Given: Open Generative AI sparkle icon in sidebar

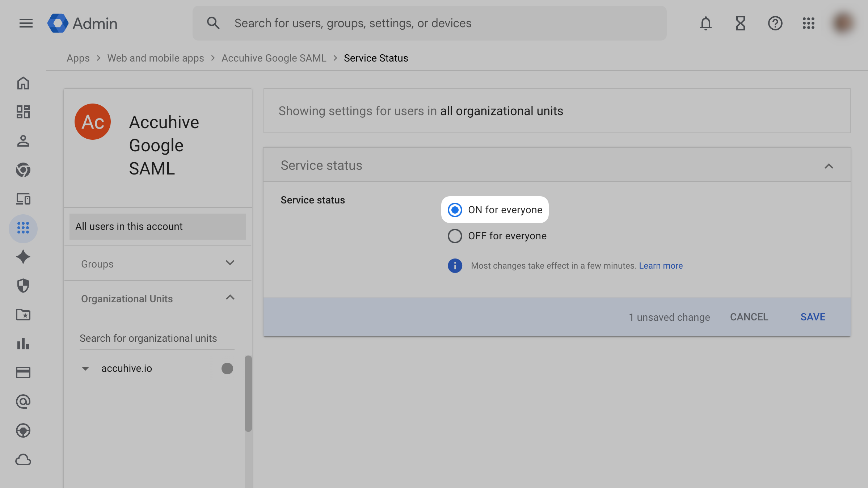Looking at the screenshot, I should [x=23, y=257].
